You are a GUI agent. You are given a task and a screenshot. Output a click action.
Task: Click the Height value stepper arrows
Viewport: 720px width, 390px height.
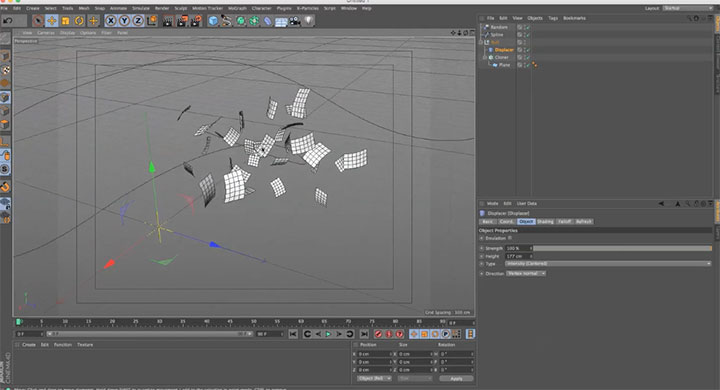(531, 256)
